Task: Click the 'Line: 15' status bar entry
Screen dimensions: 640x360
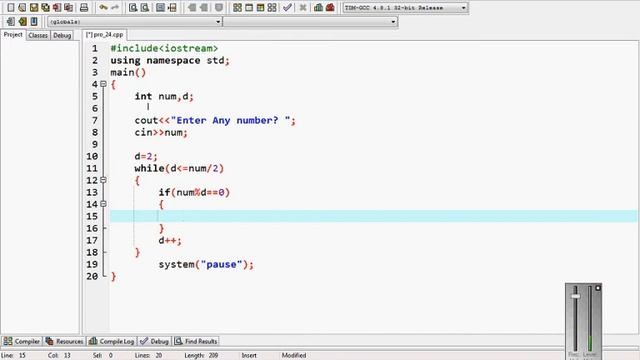Action: (13, 356)
